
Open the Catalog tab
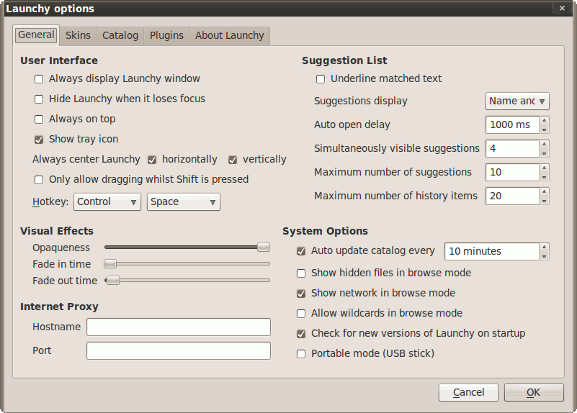120,35
